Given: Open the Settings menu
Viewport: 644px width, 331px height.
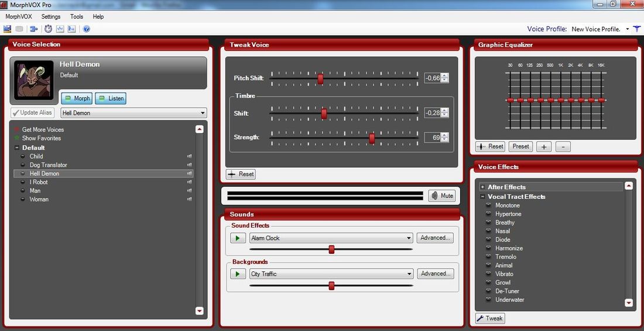Looking at the screenshot, I should point(51,17).
